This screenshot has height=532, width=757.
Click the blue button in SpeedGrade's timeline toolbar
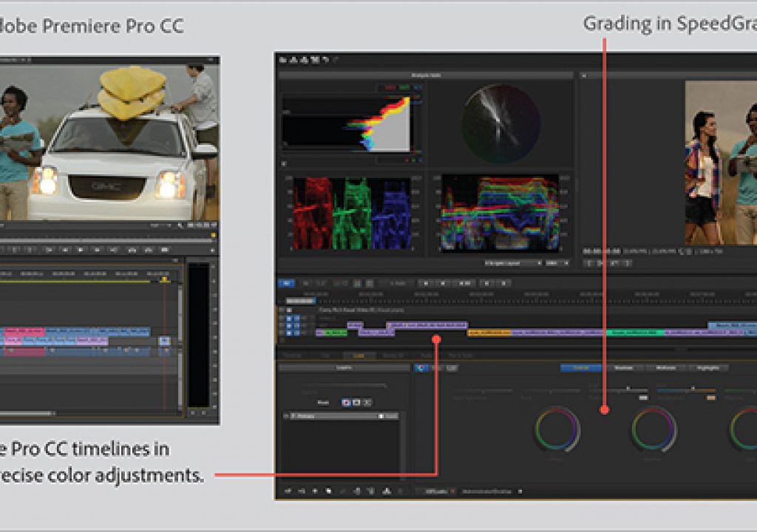286,284
